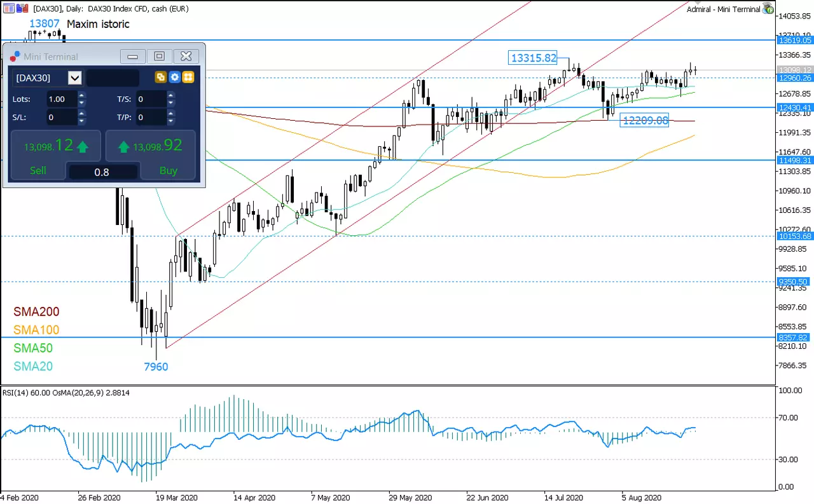Image resolution: width=814 pixels, height=504 pixels.
Task: Click the 0.8 spread display
Action: point(102,172)
